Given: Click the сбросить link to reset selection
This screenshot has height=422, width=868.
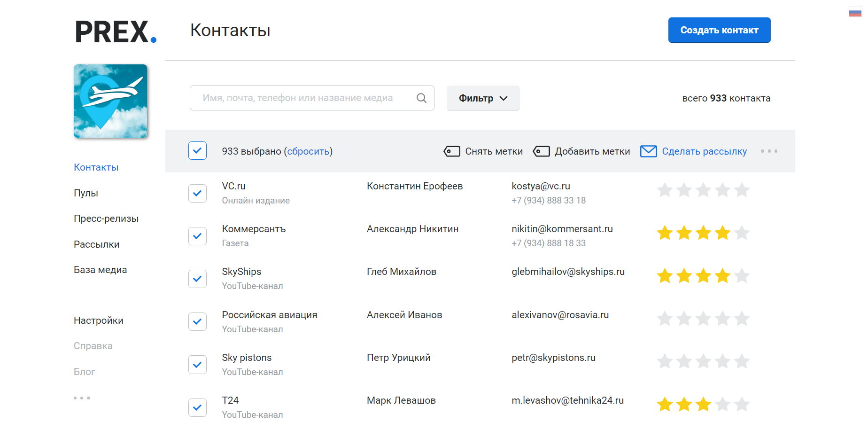Looking at the screenshot, I should pyautogui.click(x=308, y=151).
